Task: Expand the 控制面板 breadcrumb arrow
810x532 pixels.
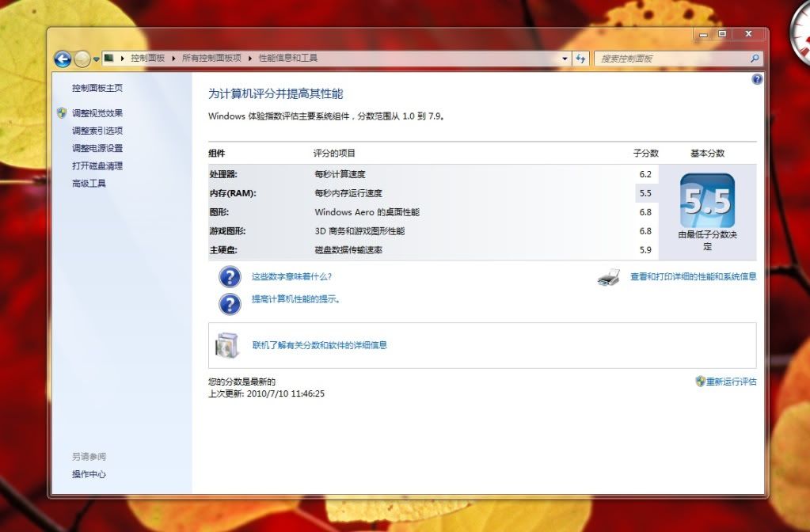Action: [173, 59]
